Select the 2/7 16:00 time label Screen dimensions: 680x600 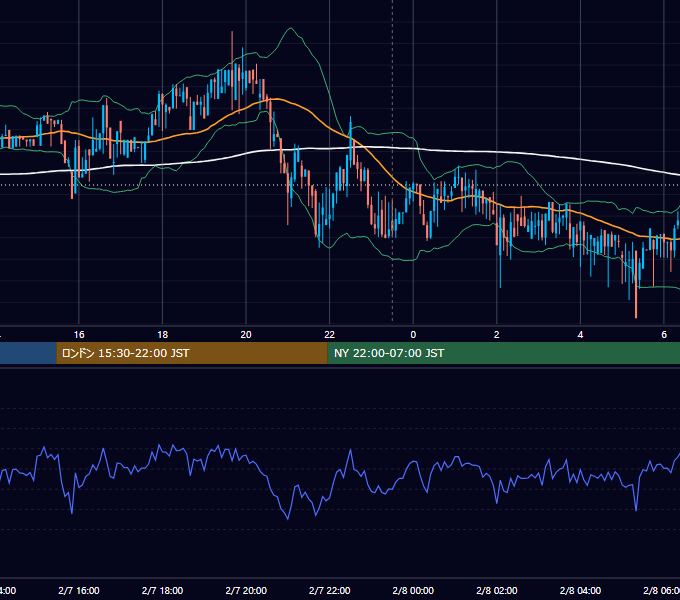(79, 590)
